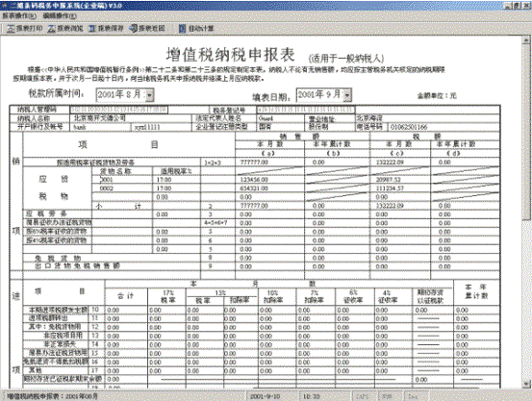The image size is (532, 401).
Task: Click the 17.00 tax rate for goods 0001
Action: [x=176, y=180]
